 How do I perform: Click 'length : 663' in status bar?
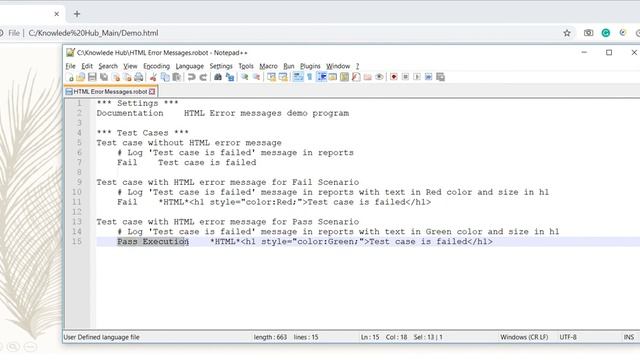[270, 337]
